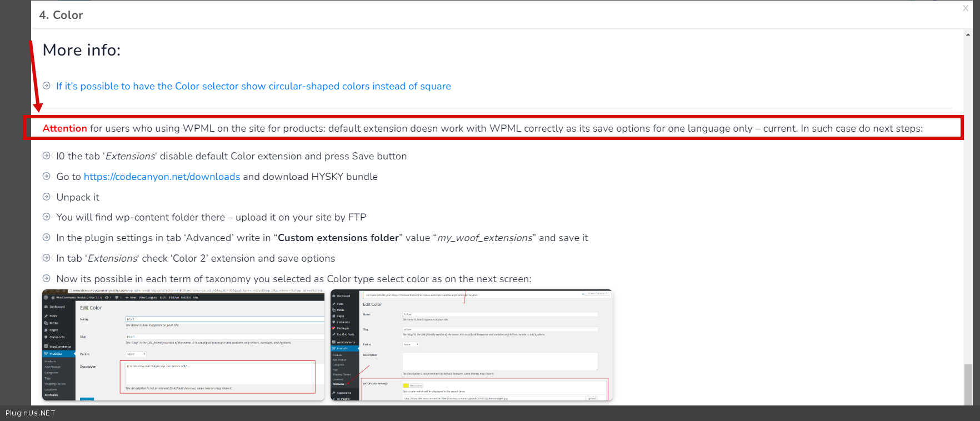The image size is (980, 421).
Task: Click the bullet icon beside 'Now its possible'
Action: tap(47, 279)
